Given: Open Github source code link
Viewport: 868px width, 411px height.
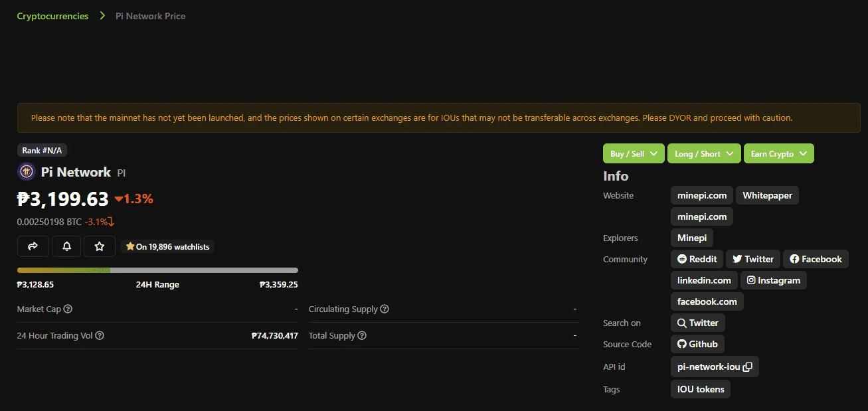Looking at the screenshot, I should 697,344.
